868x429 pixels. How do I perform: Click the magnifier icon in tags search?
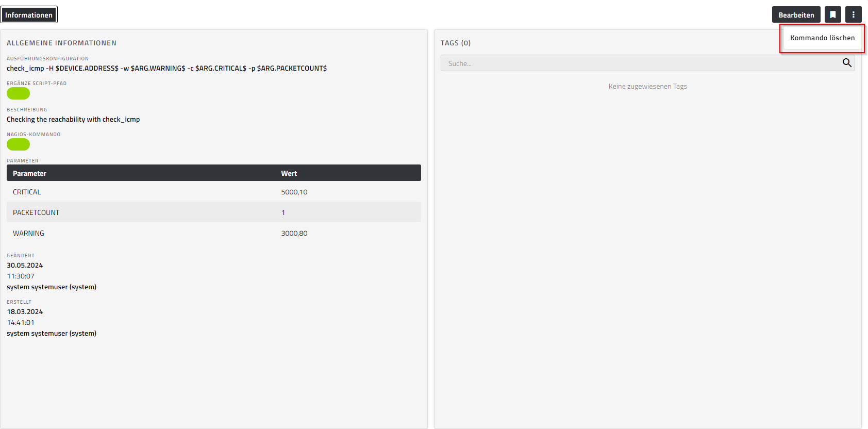point(847,63)
